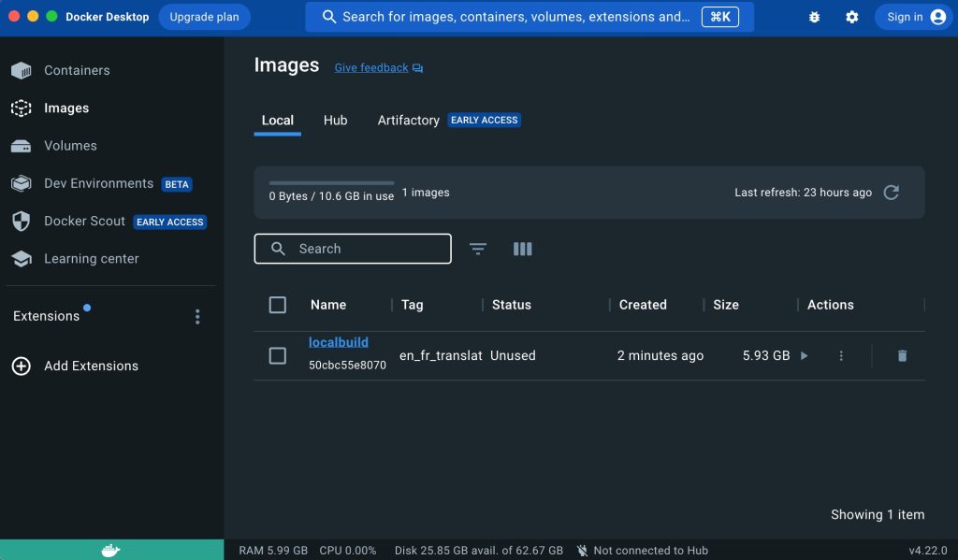The height and width of the screenshot is (560, 958).
Task: Delete the localbuild image
Action: (x=901, y=355)
